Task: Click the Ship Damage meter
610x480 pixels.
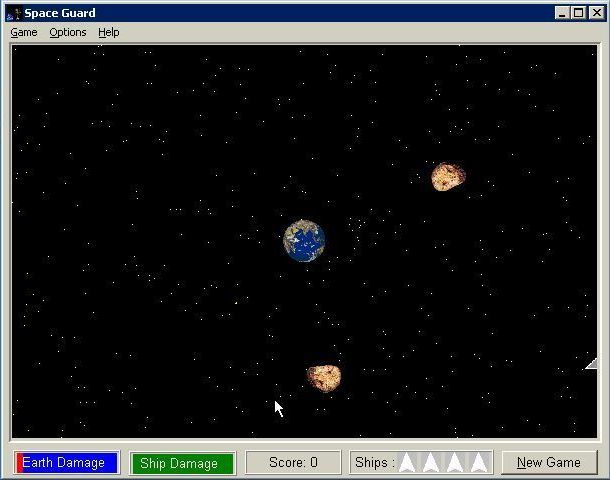Action: (x=183, y=463)
